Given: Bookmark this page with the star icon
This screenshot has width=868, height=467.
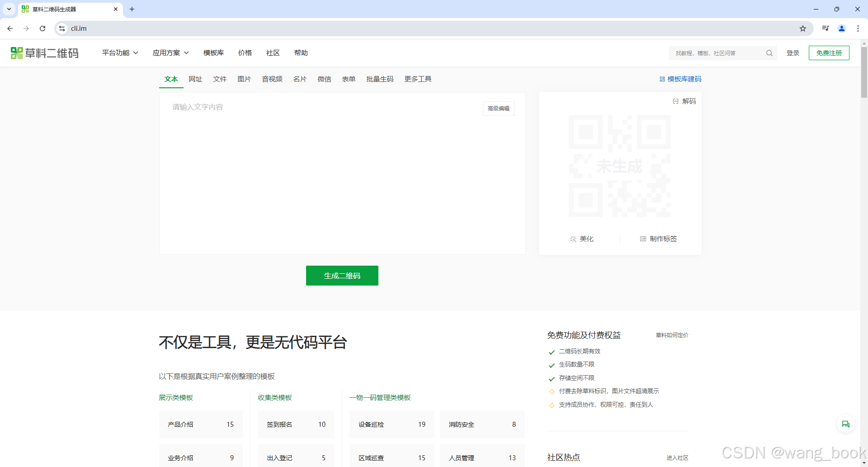Looking at the screenshot, I should click(x=803, y=29).
